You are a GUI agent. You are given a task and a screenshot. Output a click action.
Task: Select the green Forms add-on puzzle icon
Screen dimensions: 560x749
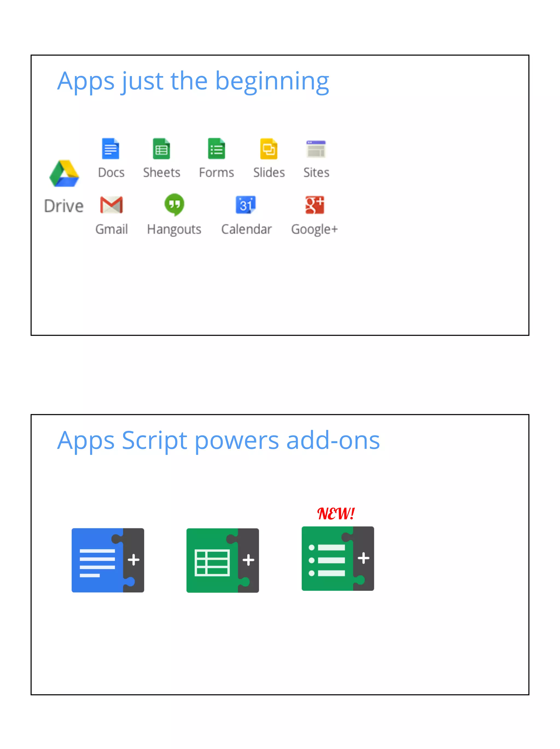point(338,558)
